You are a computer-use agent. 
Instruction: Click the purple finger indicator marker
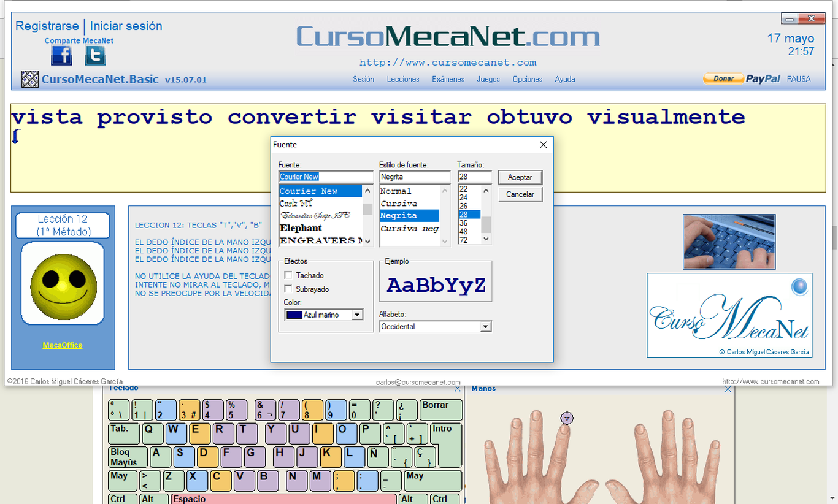click(567, 418)
